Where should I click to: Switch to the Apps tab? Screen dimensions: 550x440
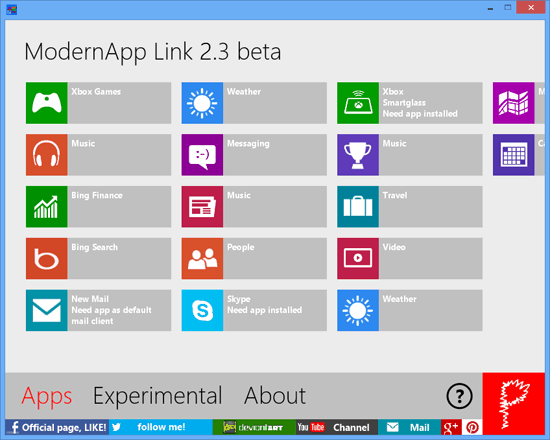coord(47,396)
